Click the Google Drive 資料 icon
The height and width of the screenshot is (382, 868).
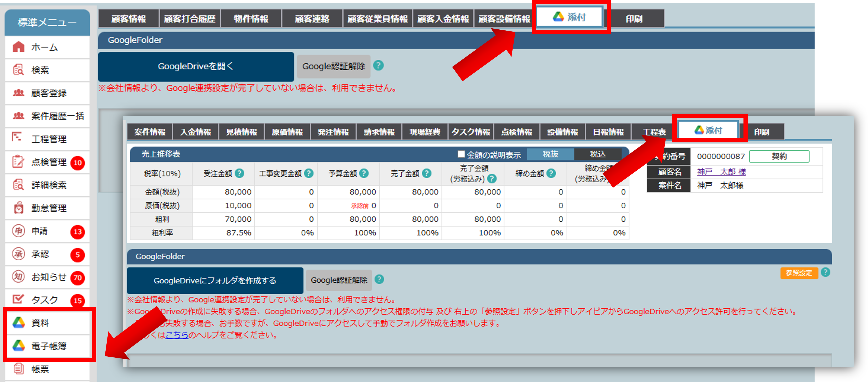pyautogui.click(x=19, y=323)
